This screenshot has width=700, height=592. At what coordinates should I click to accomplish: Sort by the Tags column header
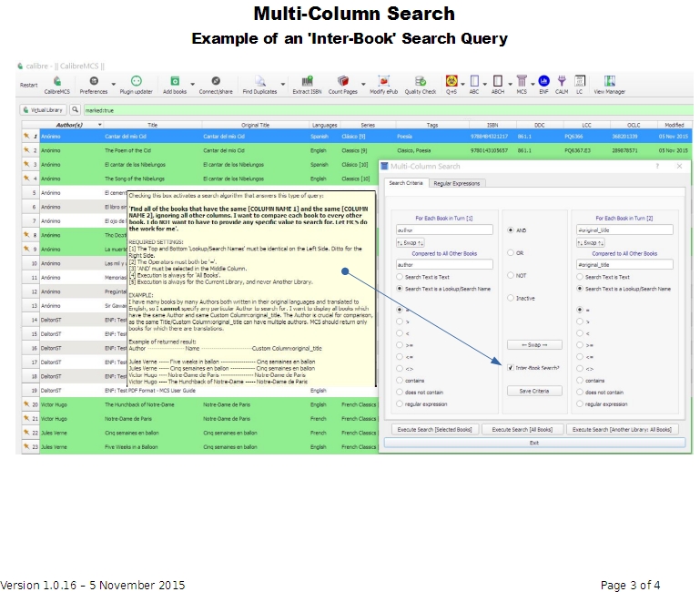tap(432, 125)
